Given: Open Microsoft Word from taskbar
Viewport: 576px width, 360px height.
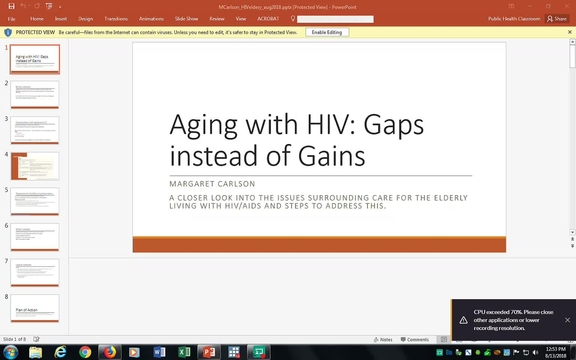Looking at the screenshot, I should 159,352.
